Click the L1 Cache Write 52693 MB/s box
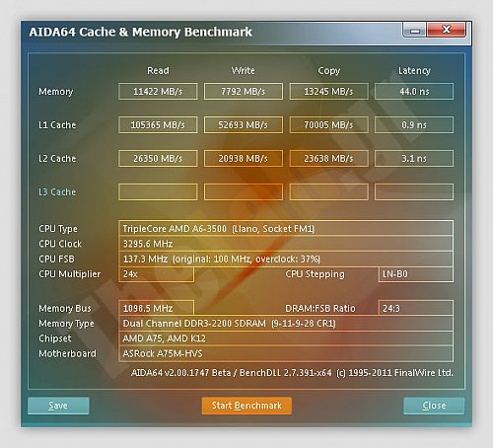Image resolution: width=493 pixels, height=448 pixels. click(244, 124)
